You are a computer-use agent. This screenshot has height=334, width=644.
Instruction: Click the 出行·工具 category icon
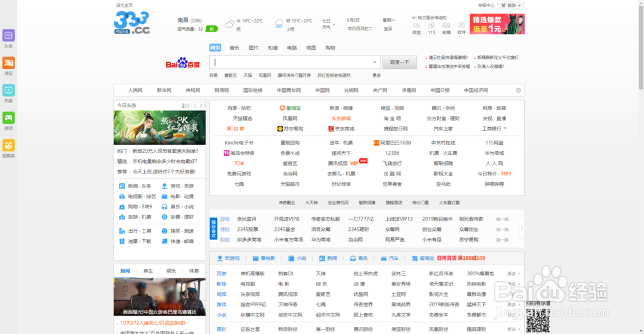click(x=122, y=231)
